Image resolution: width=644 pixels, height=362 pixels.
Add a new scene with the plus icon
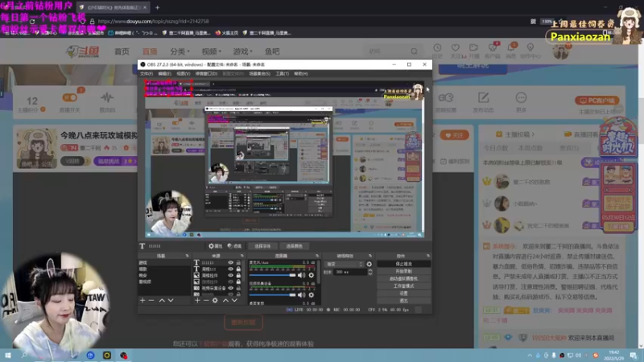point(142,300)
